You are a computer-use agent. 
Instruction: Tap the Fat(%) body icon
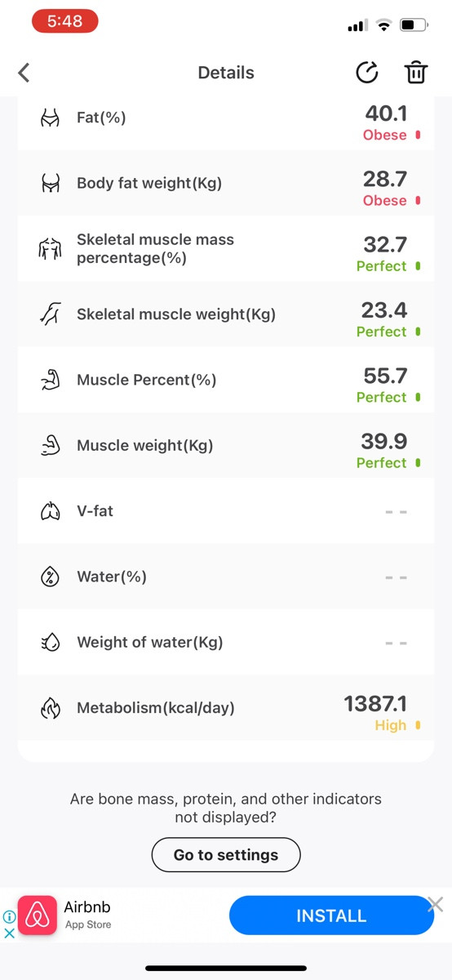point(51,118)
